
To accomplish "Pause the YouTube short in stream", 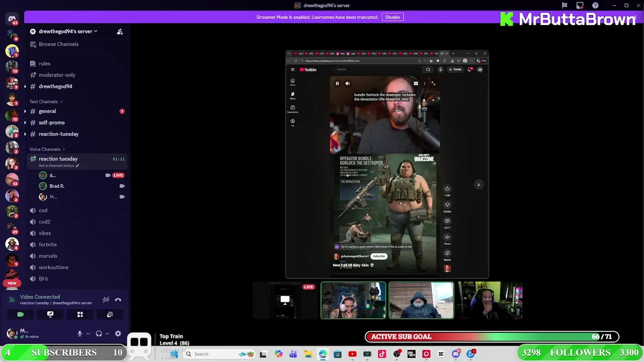I will coord(337,83).
